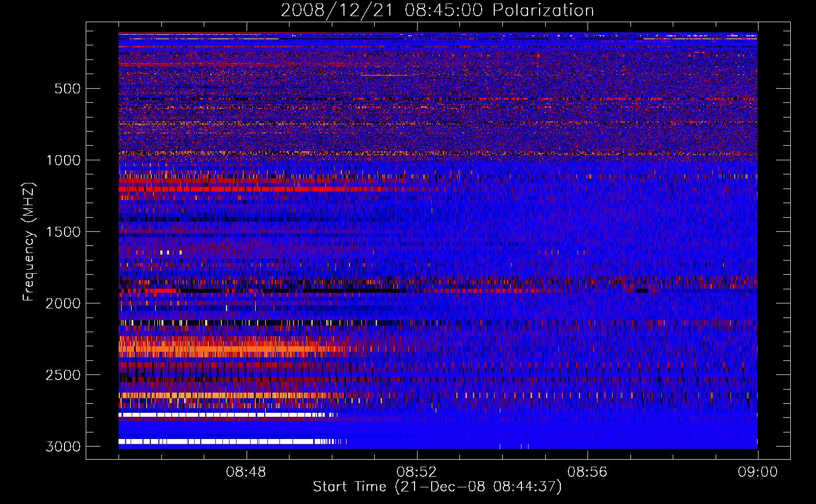Click the 'Frequency (MHZ)' axis label
The height and width of the screenshot is (504, 816).
pyautogui.click(x=29, y=242)
